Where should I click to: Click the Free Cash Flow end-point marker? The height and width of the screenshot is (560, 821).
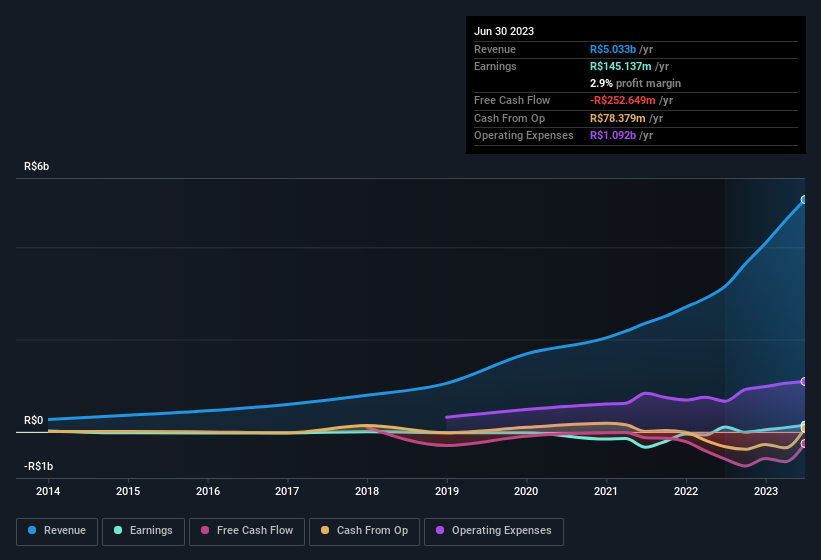(804, 443)
